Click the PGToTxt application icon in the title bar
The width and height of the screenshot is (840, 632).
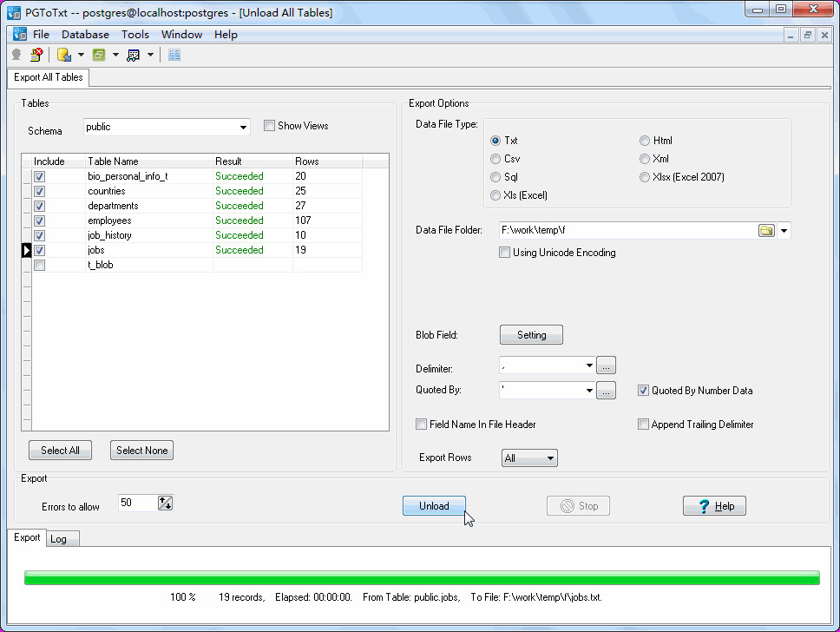[14, 12]
